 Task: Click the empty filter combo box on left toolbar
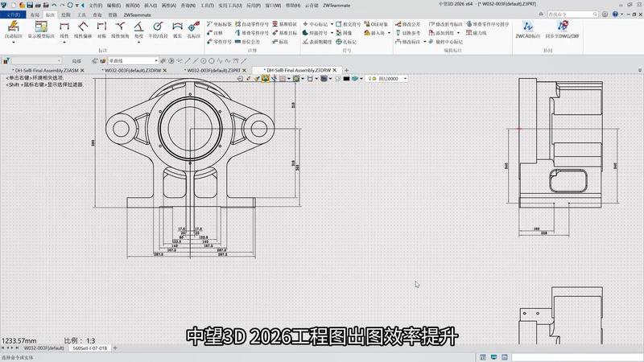pyautogui.click(x=36, y=61)
